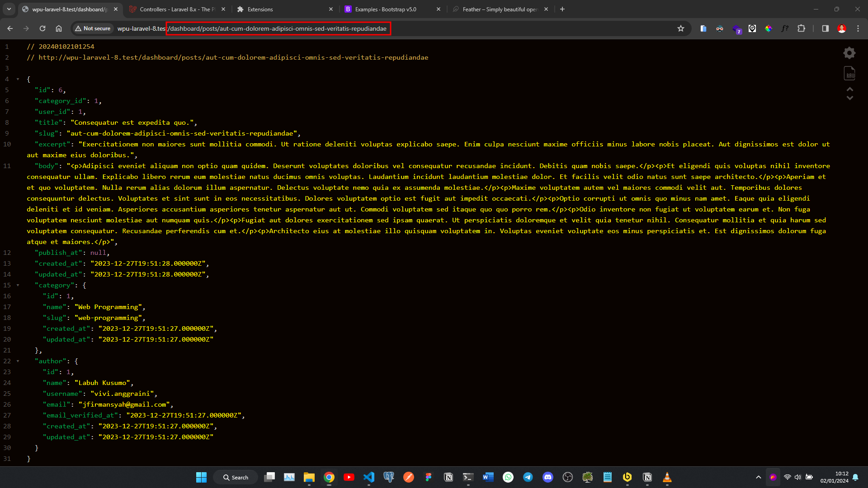Viewport: 868px width, 488px height.
Task: Bookmark this page with the star
Action: (x=681, y=28)
